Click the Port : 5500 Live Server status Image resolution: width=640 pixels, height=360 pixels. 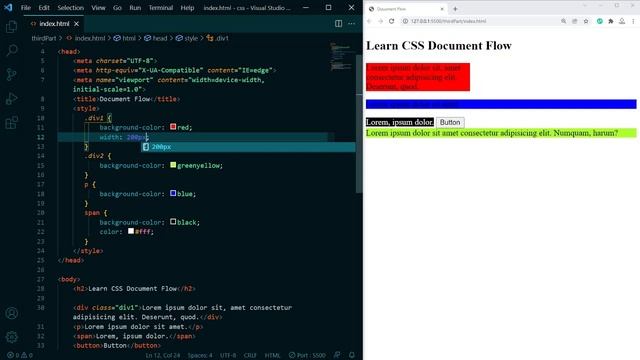(x=307, y=355)
